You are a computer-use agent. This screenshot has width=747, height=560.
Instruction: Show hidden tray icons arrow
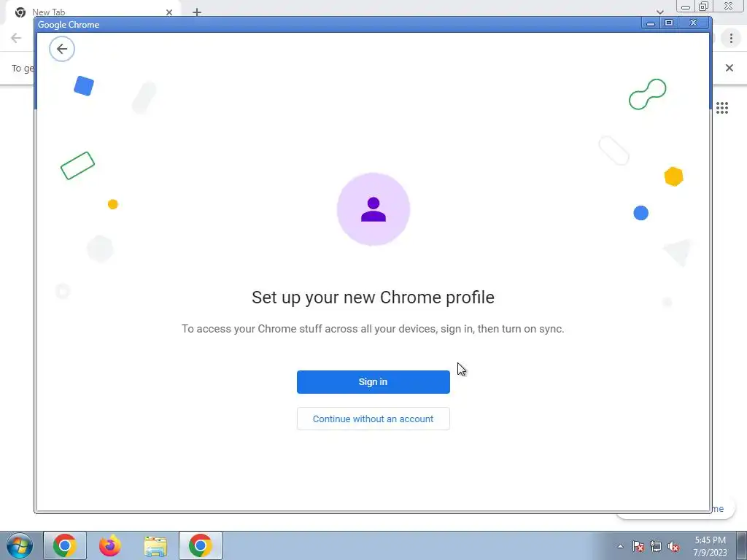pyautogui.click(x=620, y=546)
